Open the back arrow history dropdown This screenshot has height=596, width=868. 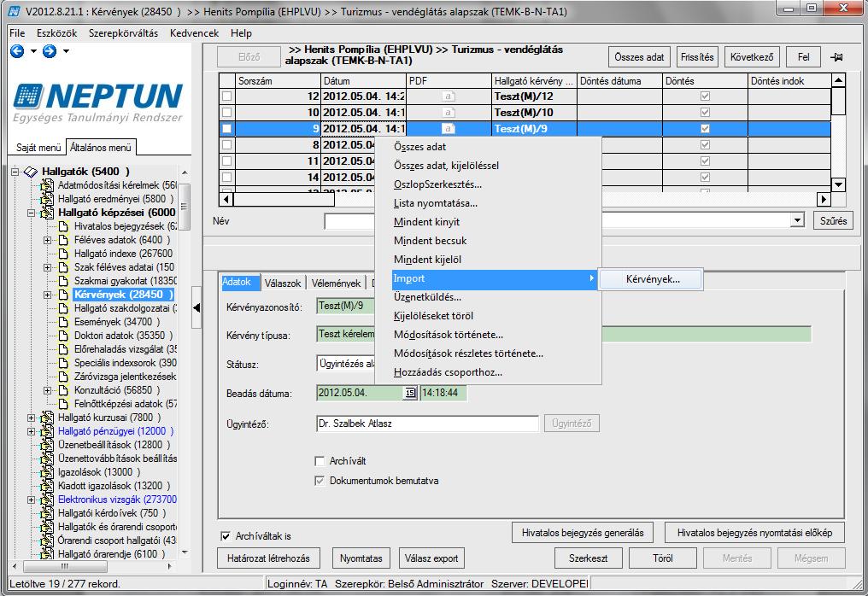tap(33, 51)
